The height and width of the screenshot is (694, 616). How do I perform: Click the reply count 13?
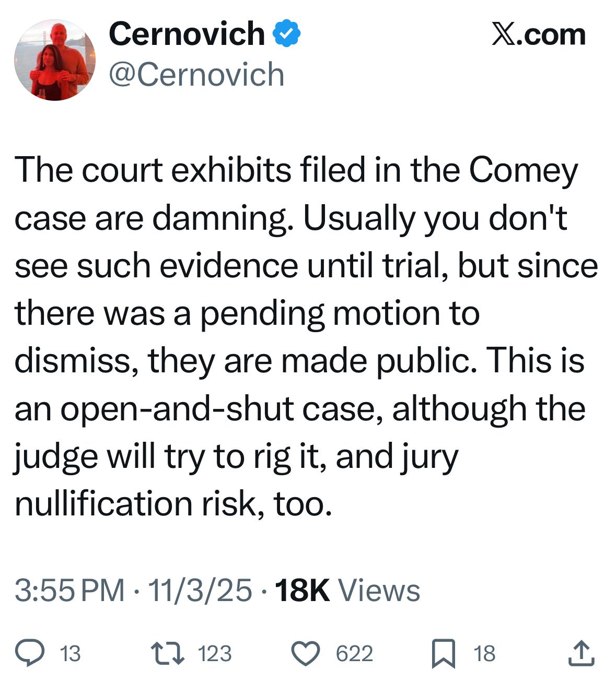pyautogui.click(x=71, y=654)
